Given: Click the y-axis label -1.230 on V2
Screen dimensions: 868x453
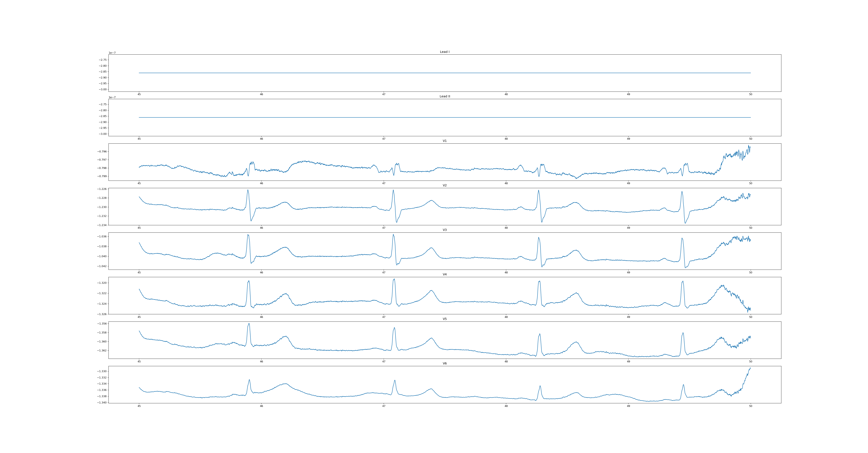Looking at the screenshot, I should click(102, 207).
